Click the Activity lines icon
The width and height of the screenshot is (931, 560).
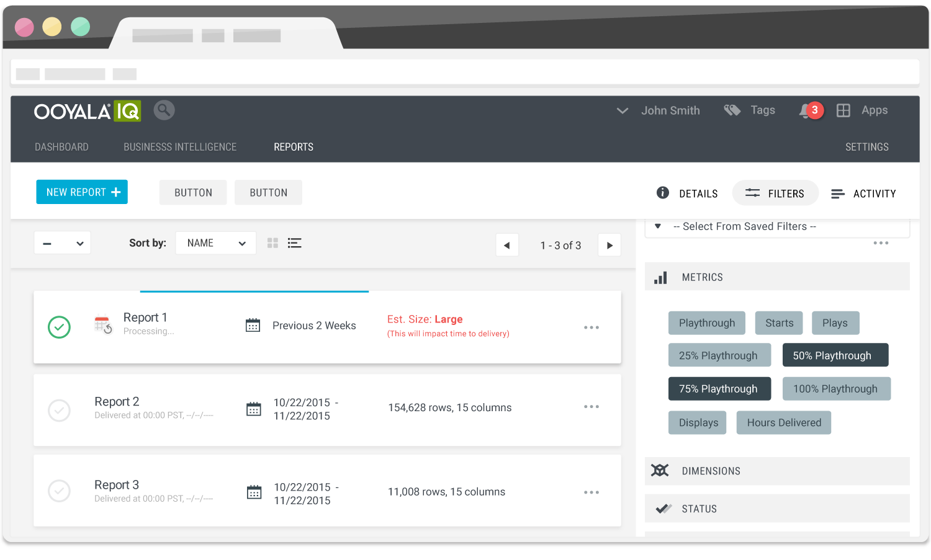click(838, 194)
